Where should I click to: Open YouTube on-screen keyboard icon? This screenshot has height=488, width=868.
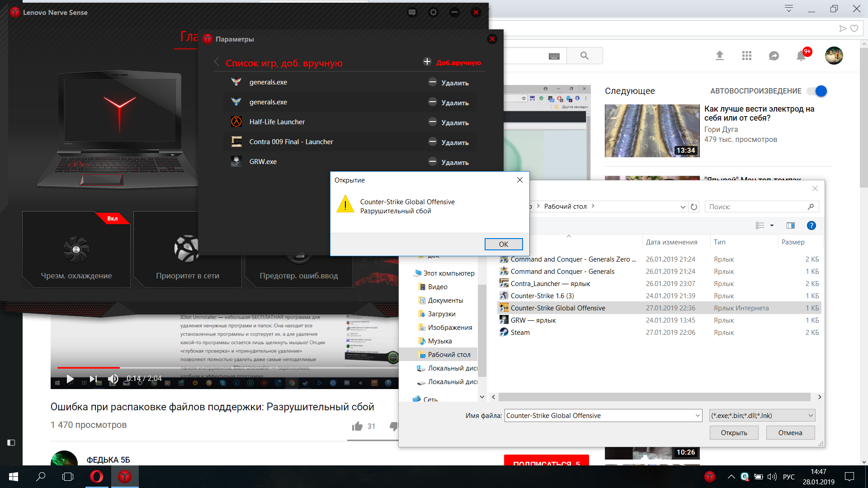tap(554, 56)
